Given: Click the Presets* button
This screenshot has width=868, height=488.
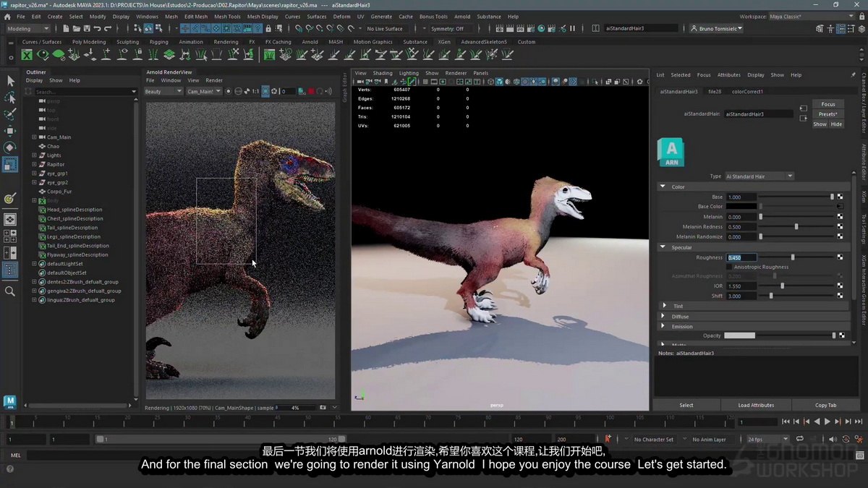Looking at the screenshot, I should tap(828, 114).
